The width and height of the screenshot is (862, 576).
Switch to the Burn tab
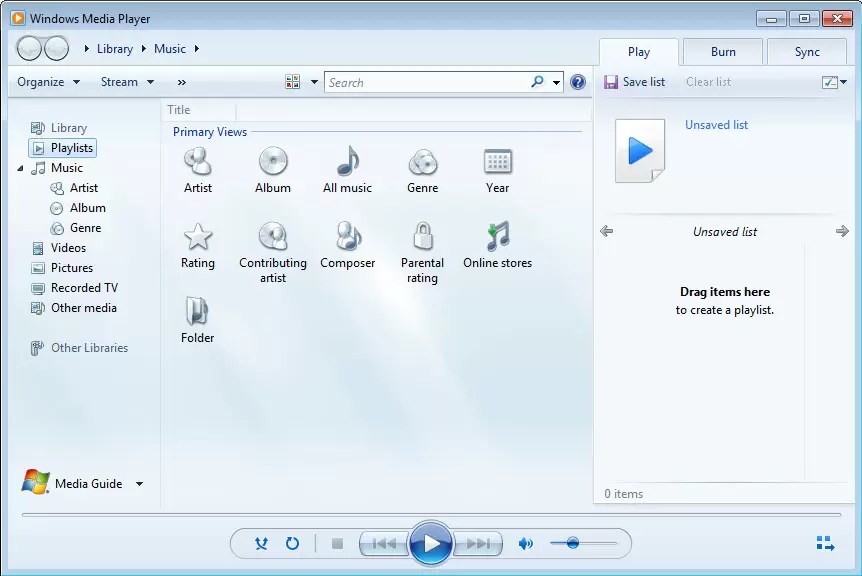(722, 51)
